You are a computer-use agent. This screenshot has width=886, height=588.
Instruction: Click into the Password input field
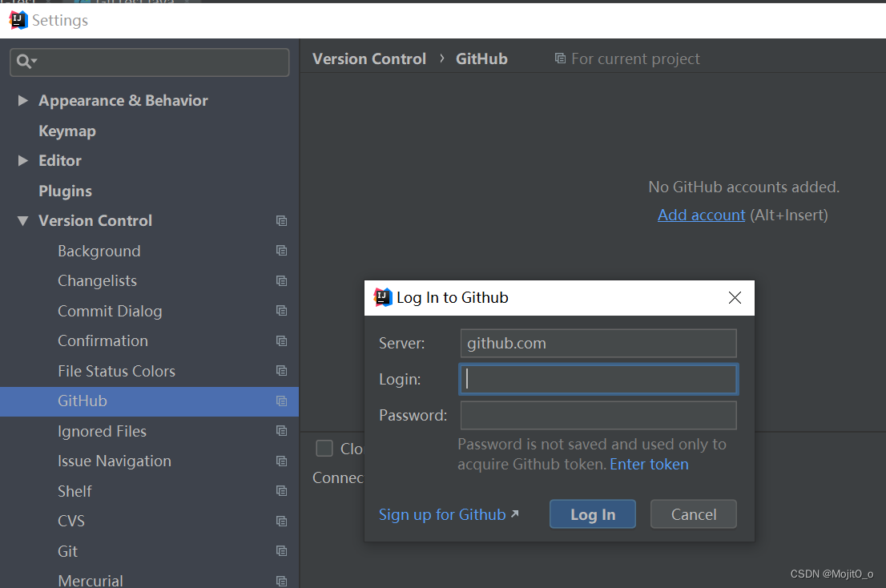(598, 415)
